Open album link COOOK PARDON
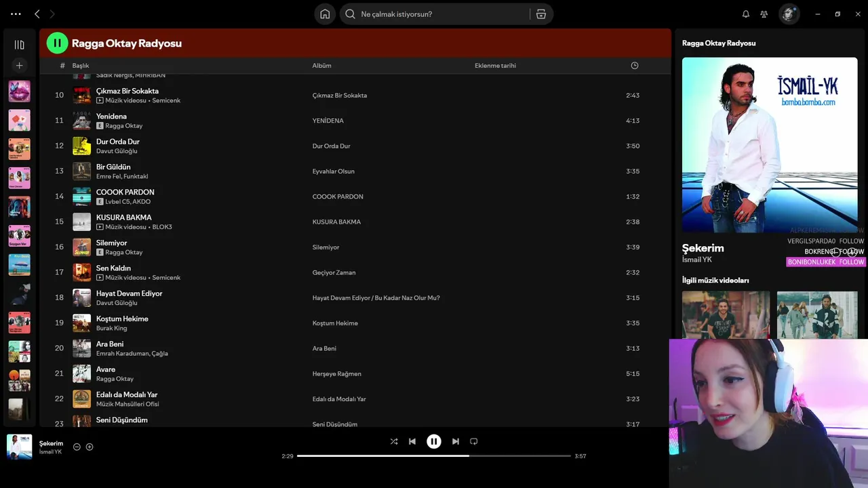 pos(338,197)
